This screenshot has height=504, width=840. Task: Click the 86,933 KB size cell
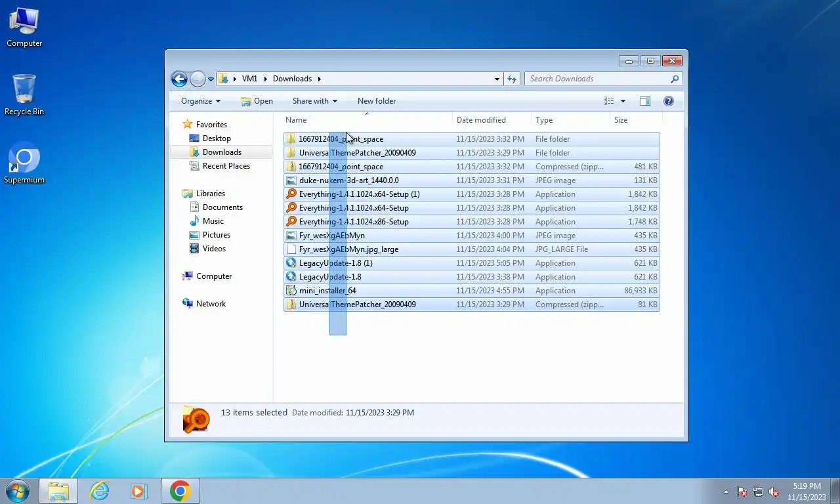click(x=640, y=291)
